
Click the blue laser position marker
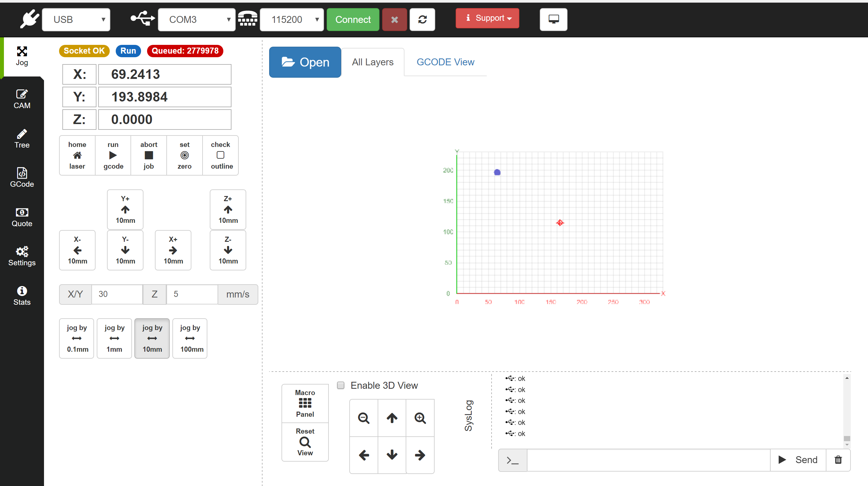497,172
